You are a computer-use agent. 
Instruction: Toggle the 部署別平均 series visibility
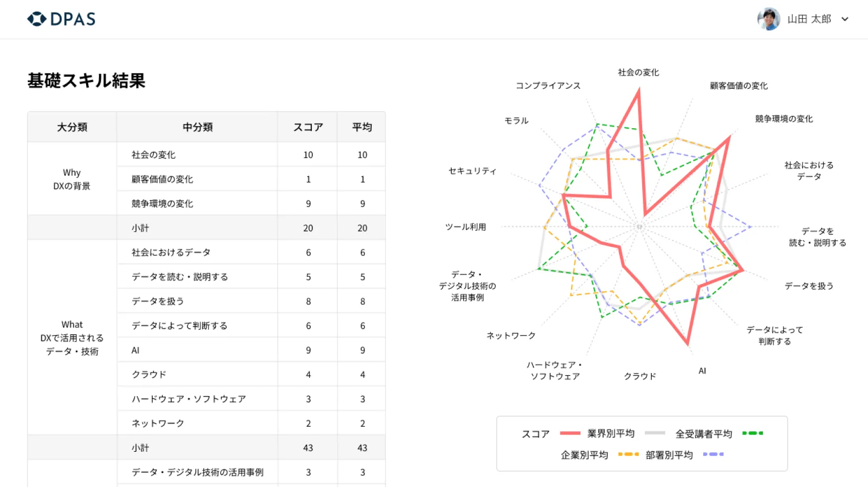pyautogui.click(x=671, y=455)
